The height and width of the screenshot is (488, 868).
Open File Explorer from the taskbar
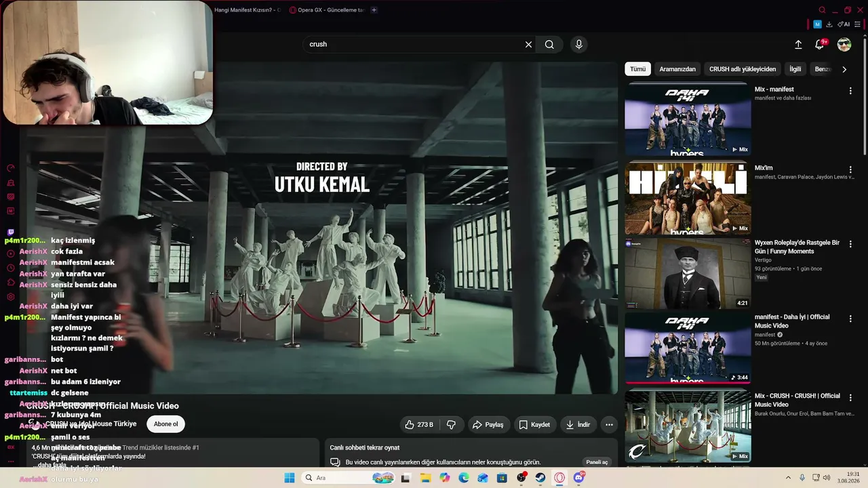[425, 478]
